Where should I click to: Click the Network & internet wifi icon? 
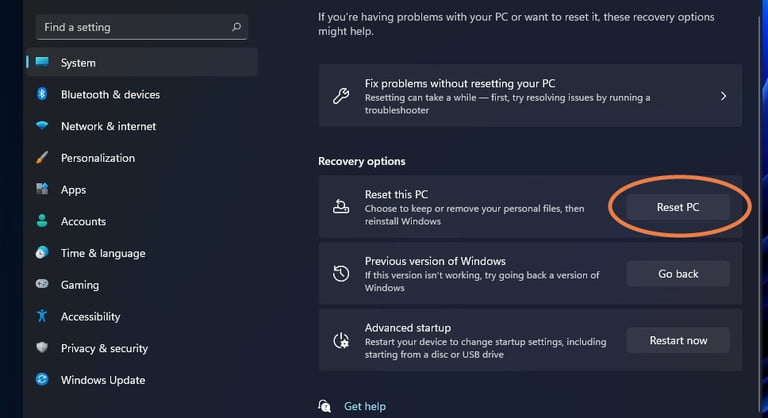coord(42,126)
